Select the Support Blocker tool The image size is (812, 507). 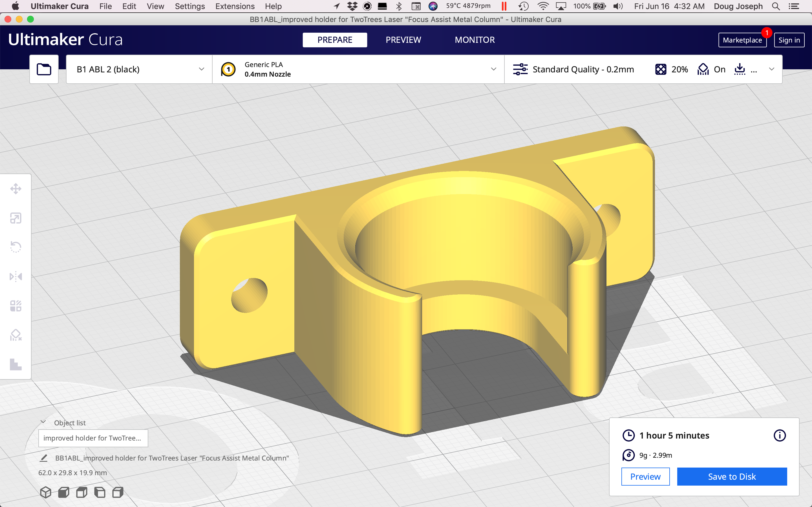click(x=16, y=335)
